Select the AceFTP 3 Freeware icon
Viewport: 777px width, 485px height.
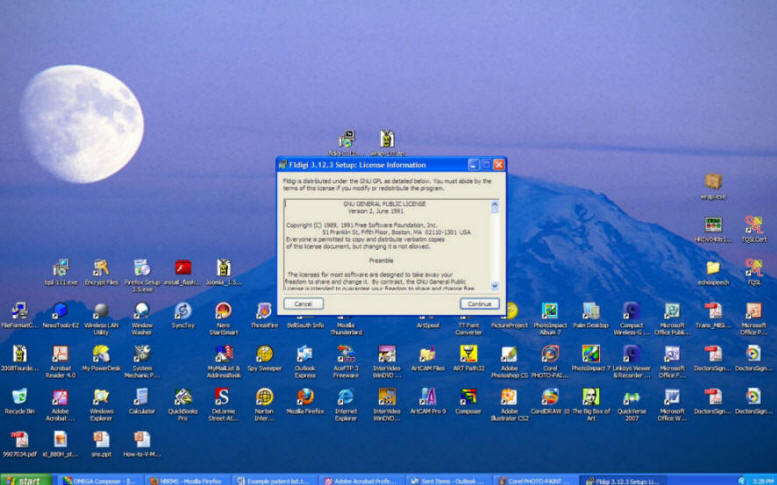tap(345, 362)
